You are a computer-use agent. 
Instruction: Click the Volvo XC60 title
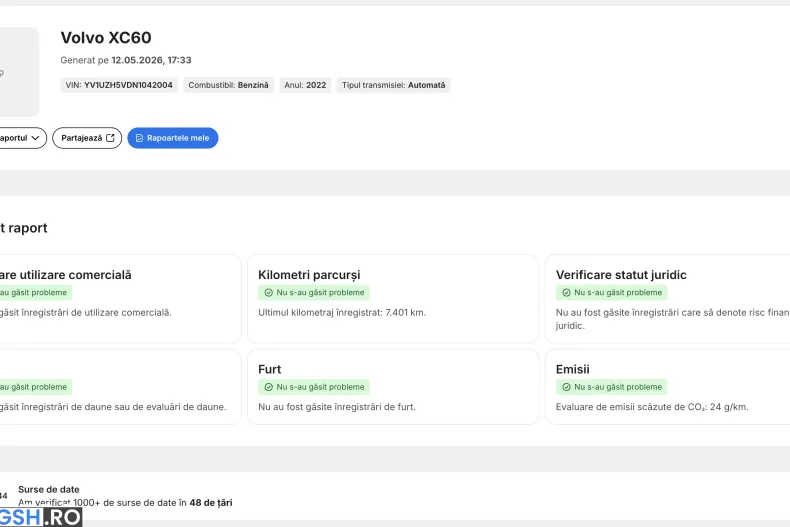(x=106, y=38)
